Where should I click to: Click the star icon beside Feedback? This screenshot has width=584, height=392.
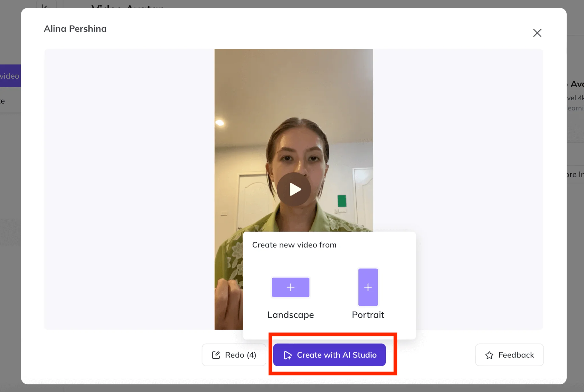[x=489, y=355]
